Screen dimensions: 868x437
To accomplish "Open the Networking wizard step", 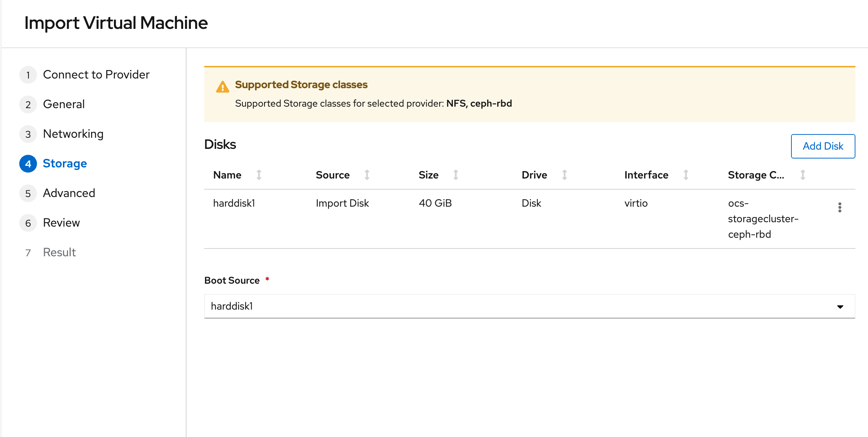I will [73, 134].
